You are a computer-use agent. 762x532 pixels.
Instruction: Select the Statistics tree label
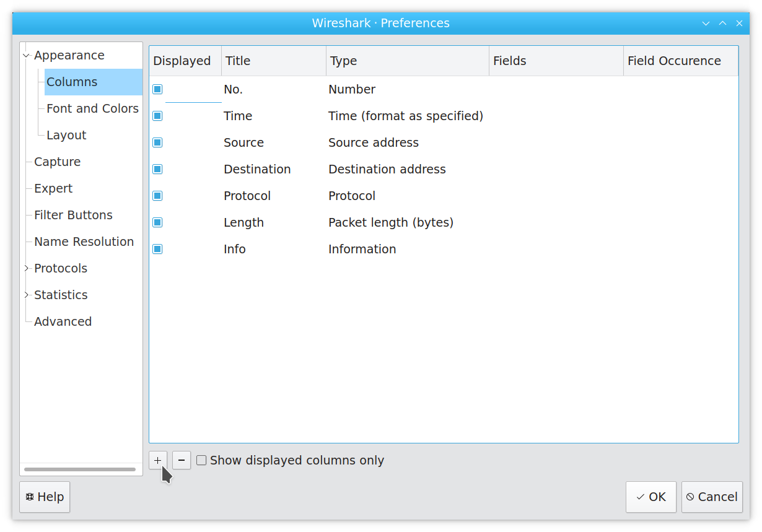[61, 295]
